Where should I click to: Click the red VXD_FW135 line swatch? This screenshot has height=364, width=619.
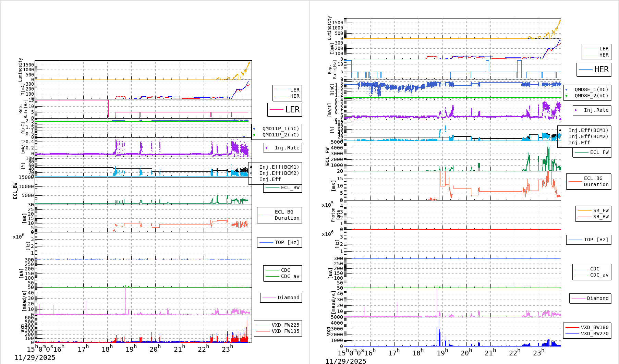click(263, 331)
